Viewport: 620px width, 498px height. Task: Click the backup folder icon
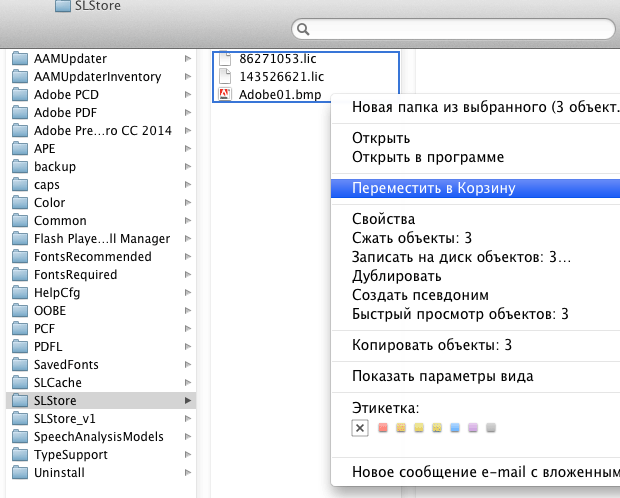click(20, 167)
